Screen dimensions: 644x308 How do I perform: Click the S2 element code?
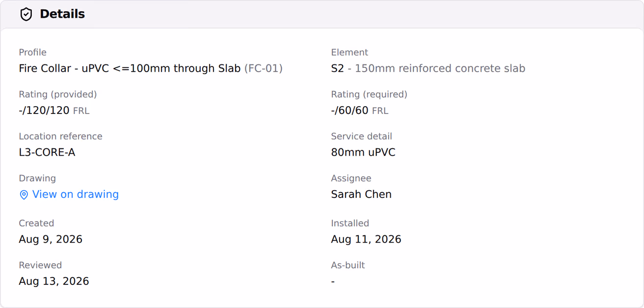pos(338,68)
